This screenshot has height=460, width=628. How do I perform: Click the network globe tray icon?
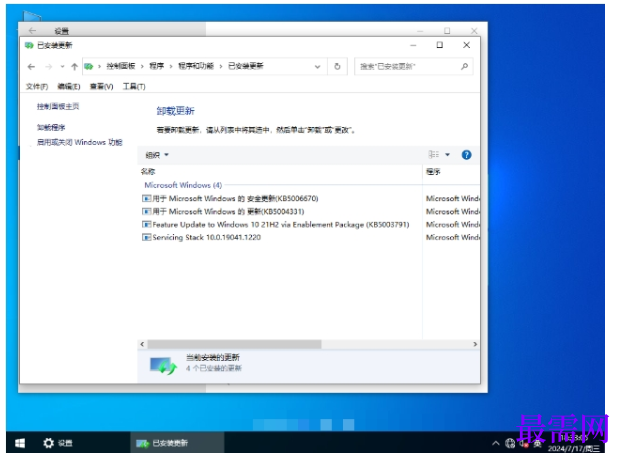point(510,443)
